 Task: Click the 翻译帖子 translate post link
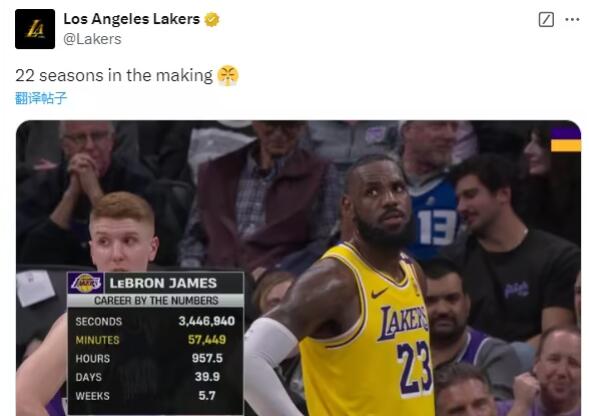tap(41, 98)
